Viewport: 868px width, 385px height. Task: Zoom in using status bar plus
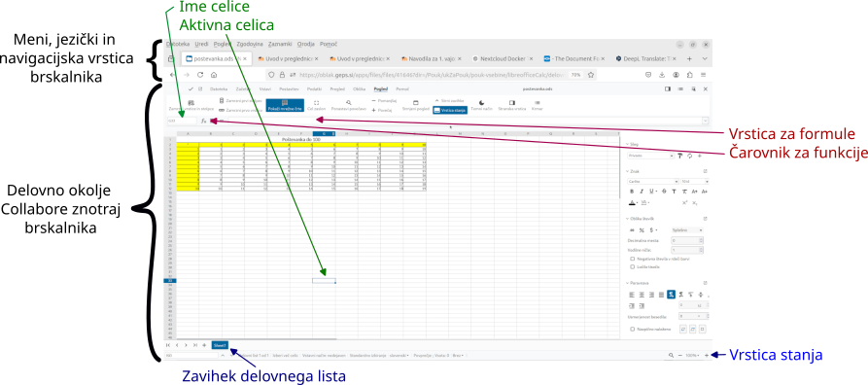coord(707,355)
